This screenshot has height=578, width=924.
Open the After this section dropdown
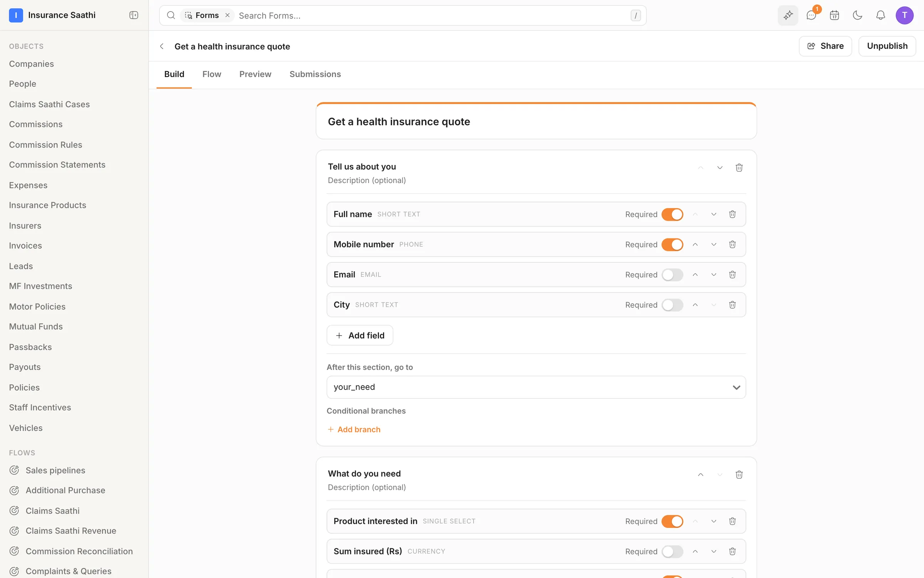536,387
